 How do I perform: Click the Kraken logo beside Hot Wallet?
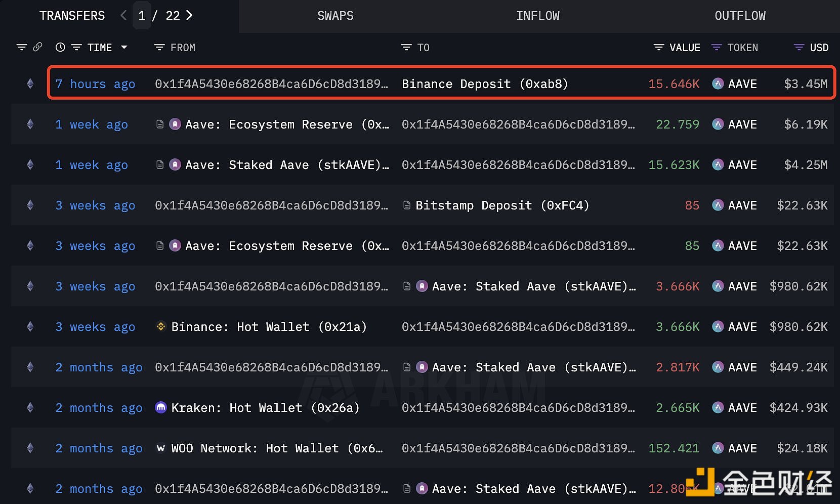click(161, 407)
